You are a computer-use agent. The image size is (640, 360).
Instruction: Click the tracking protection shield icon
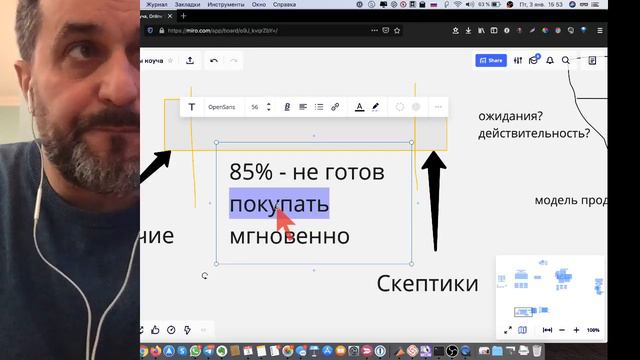point(150,30)
